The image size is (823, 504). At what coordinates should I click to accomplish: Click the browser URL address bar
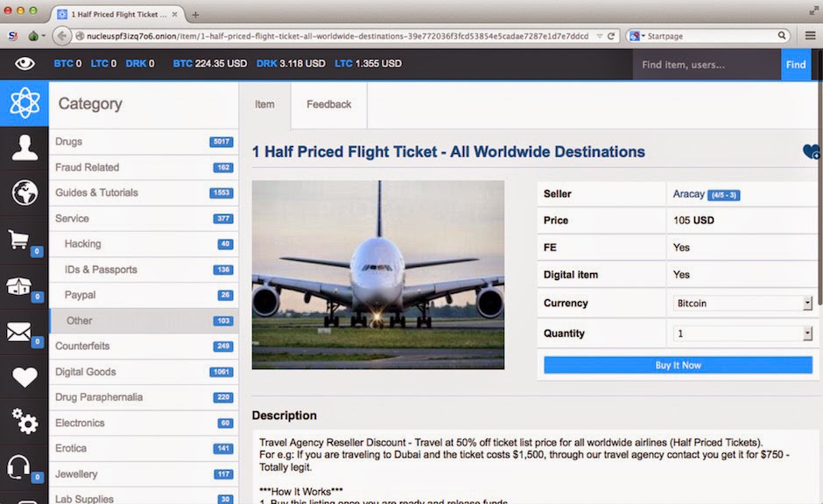click(336, 36)
